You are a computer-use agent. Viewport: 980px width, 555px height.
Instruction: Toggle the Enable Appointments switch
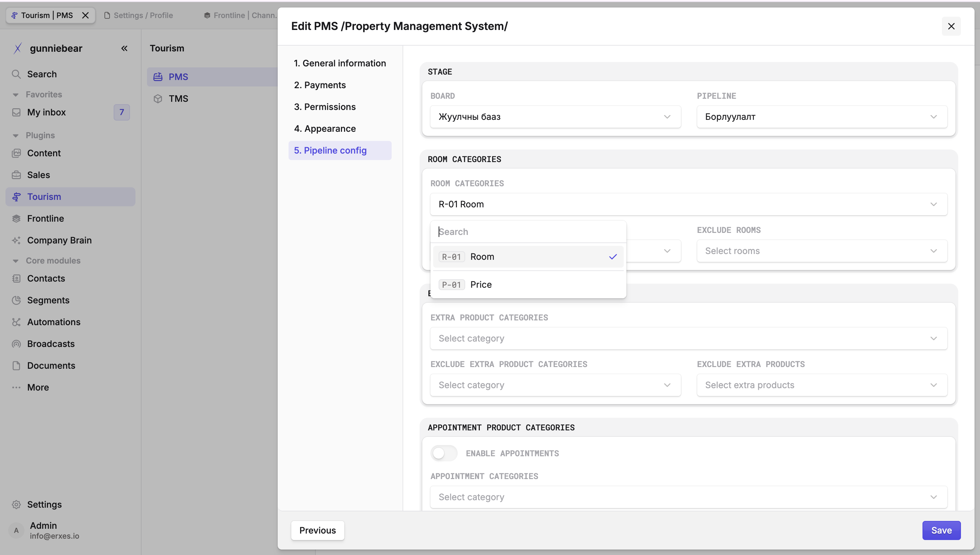tap(444, 453)
